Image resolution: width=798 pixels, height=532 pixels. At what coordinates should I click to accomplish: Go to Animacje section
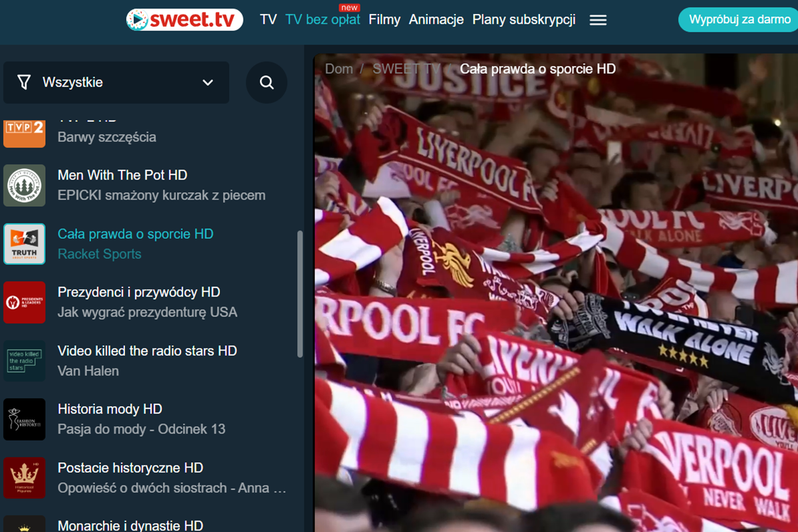click(436, 19)
